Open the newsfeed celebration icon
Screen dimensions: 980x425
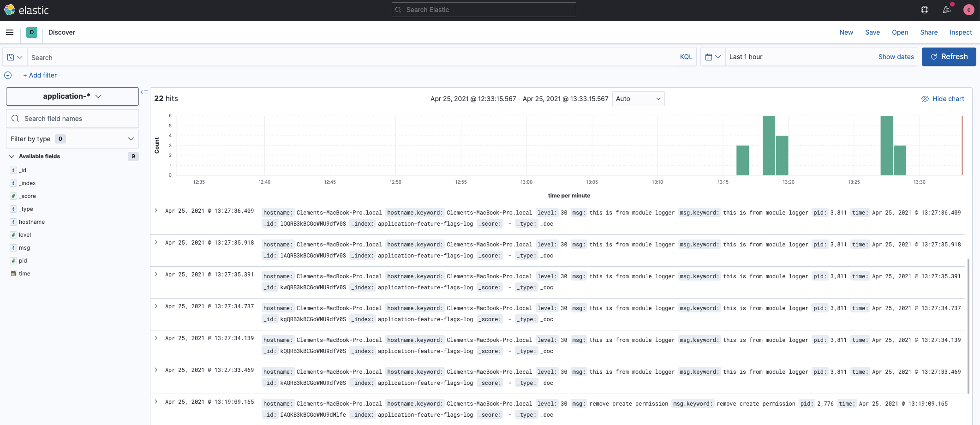point(947,10)
